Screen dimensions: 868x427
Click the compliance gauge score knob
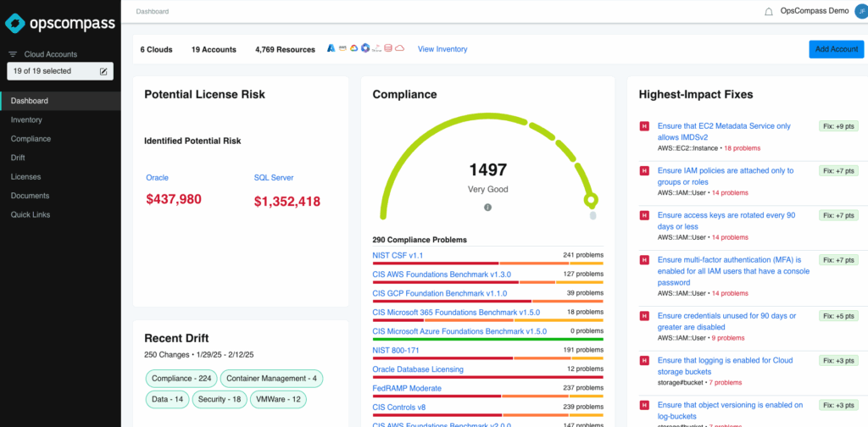(x=591, y=200)
